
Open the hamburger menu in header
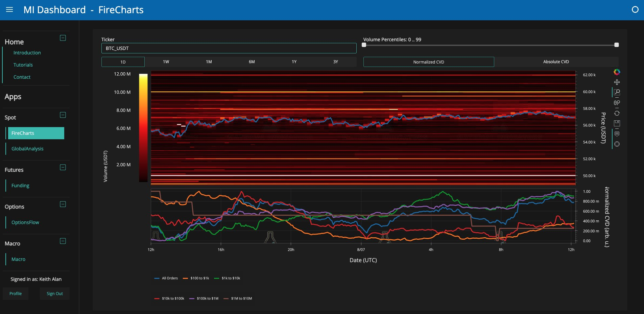9,10
